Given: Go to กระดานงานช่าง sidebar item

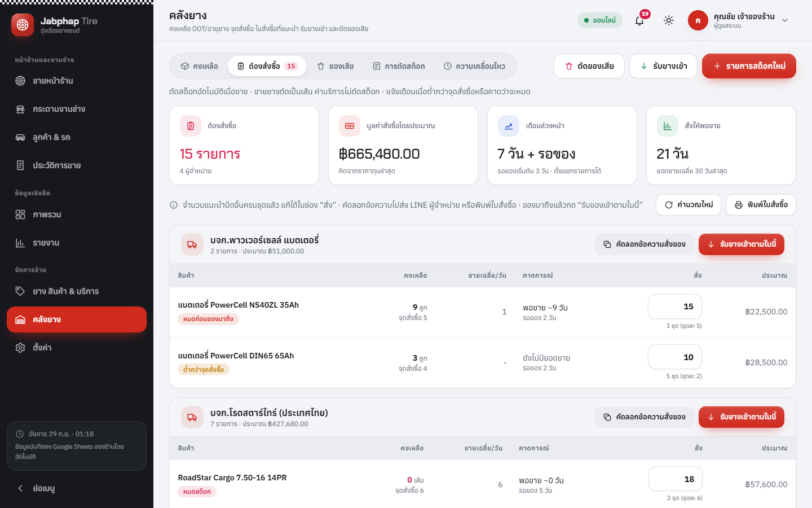Looking at the screenshot, I should (x=77, y=109).
